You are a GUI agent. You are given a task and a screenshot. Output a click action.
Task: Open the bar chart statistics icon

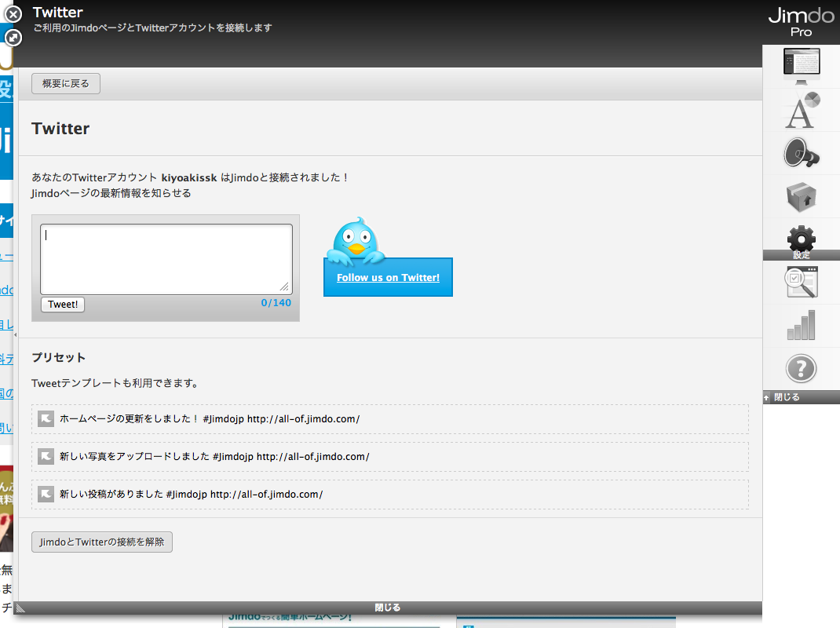coord(802,325)
